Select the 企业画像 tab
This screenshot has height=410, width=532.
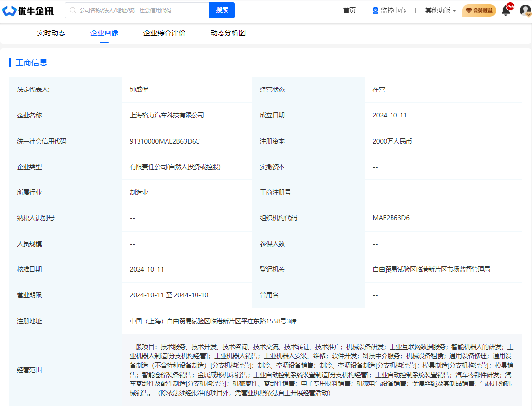tap(104, 32)
